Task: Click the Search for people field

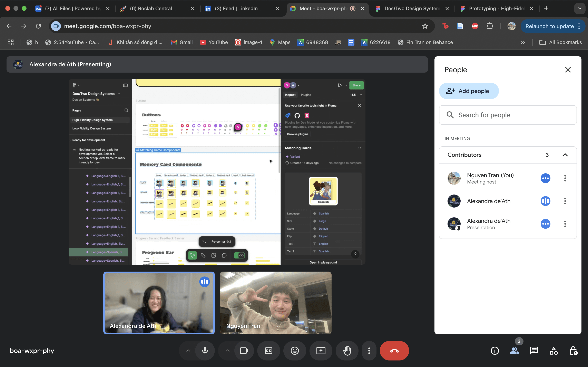Action: coord(508,115)
